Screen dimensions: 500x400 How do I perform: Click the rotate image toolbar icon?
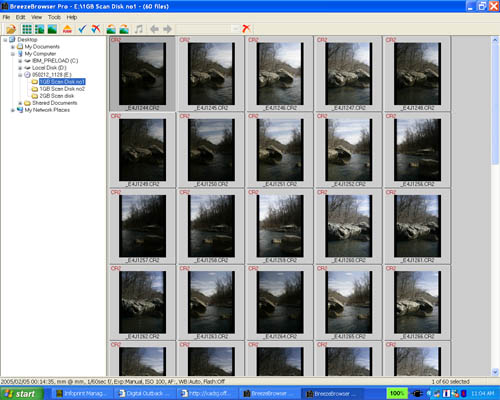click(x=111, y=29)
